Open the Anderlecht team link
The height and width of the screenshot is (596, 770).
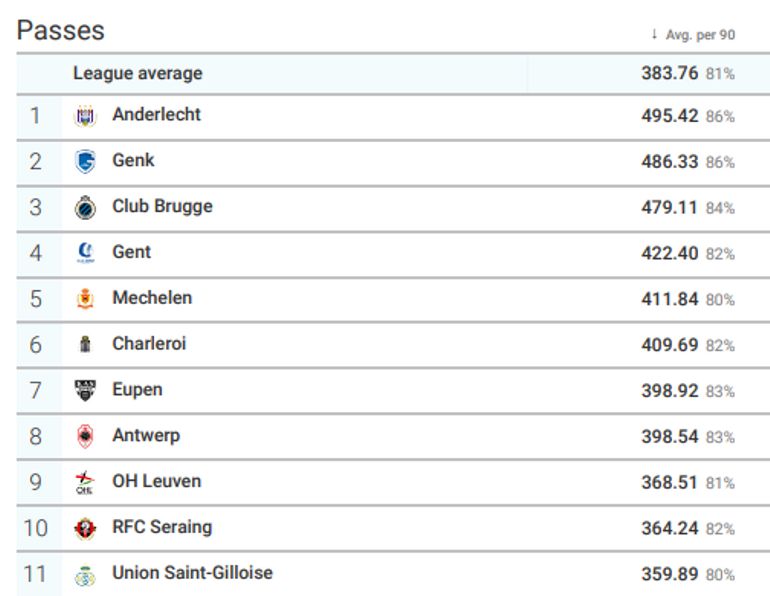(156, 115)
